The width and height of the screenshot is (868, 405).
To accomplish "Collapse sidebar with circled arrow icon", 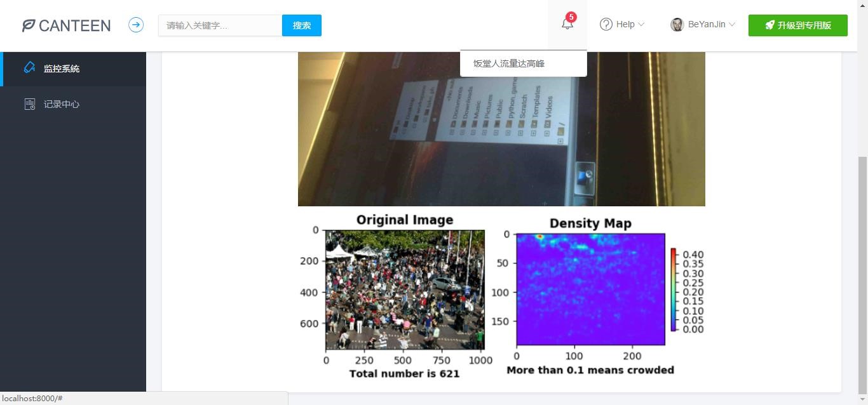I will point(136,25).
